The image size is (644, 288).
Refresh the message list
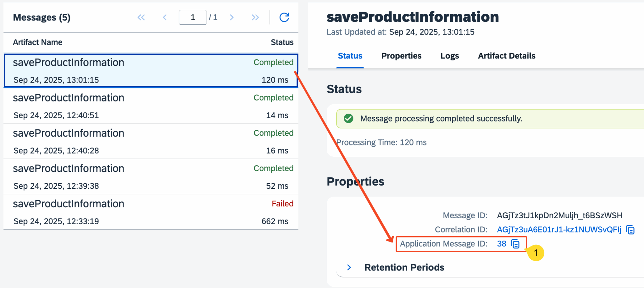(x=284, y=17)
